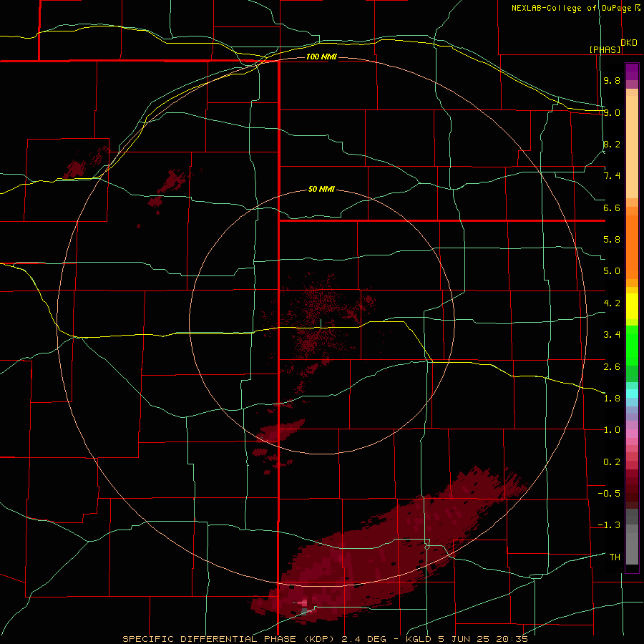Pick the cyan color bar segment
Screen dimensions: 644x644
(x=632, y=394)
